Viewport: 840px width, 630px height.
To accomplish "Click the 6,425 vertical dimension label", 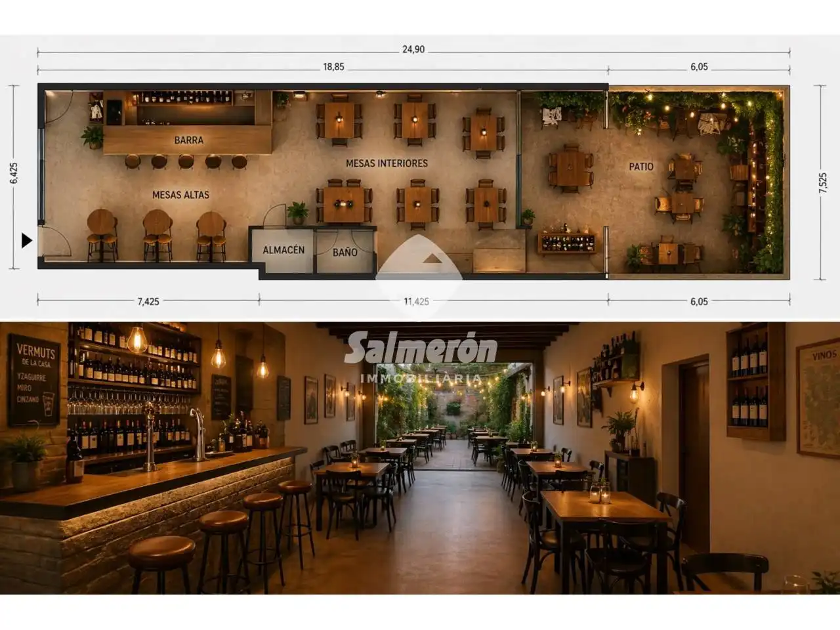I will pos(14,174).
